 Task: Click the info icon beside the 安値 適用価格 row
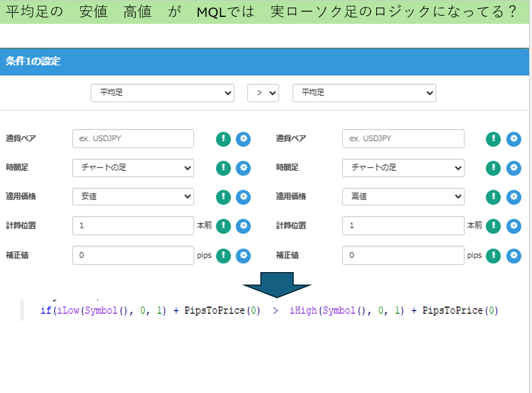coord(223,197)
